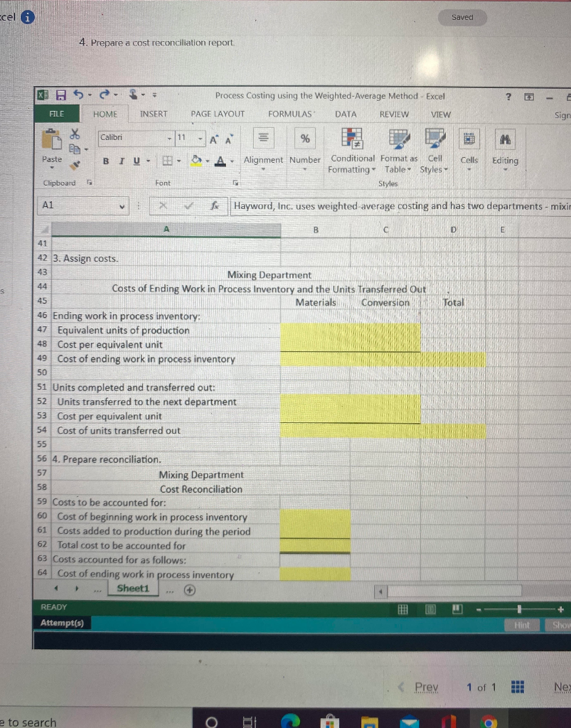Click the Format Painter brush icon
This screenshot has height=728, width=571.
(x=75, y=164)
